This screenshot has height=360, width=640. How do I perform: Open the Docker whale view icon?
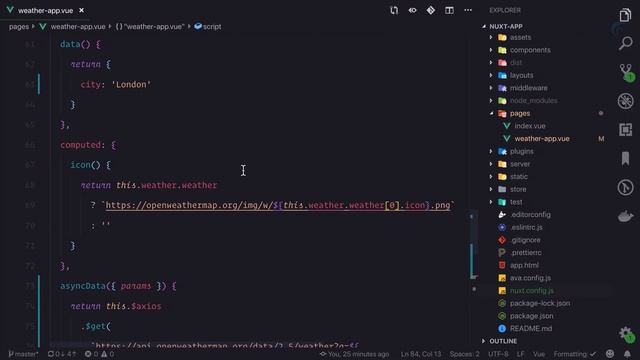coord(625,216)
